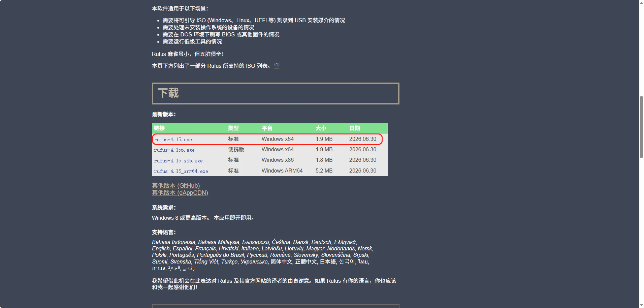This screenshot has width=644, height=308.
Task: Click the 支持语言 heading
Action: 164,232
